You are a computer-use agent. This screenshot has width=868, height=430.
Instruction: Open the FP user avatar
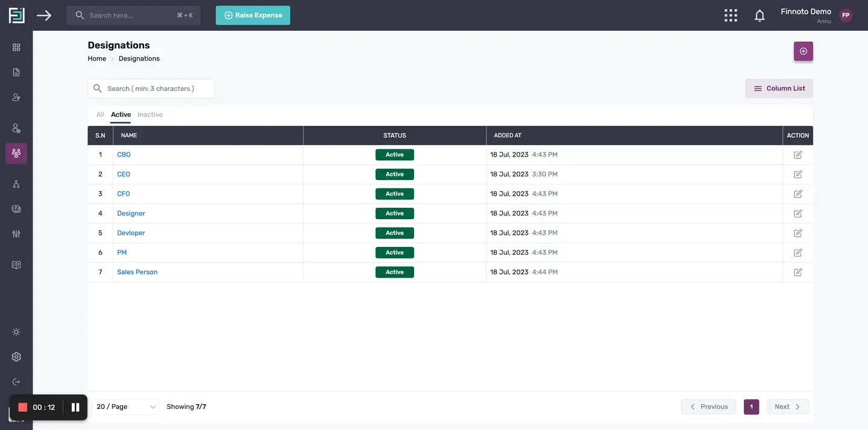coord(846,16)
